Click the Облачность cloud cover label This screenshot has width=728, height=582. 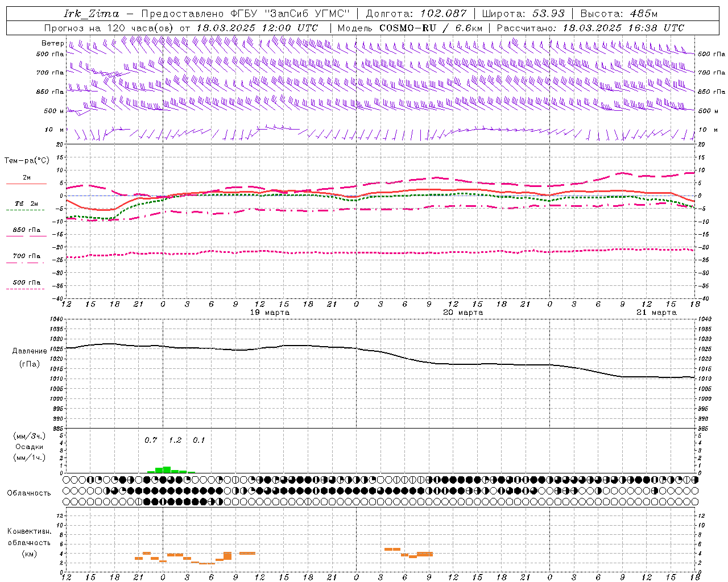coord(29,493)
